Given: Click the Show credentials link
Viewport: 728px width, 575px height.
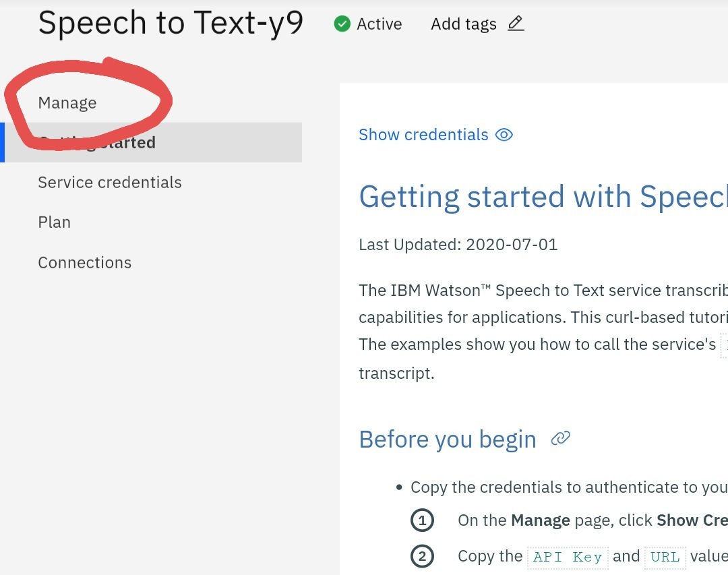Looking at the screenshot, I should [423, 135].
